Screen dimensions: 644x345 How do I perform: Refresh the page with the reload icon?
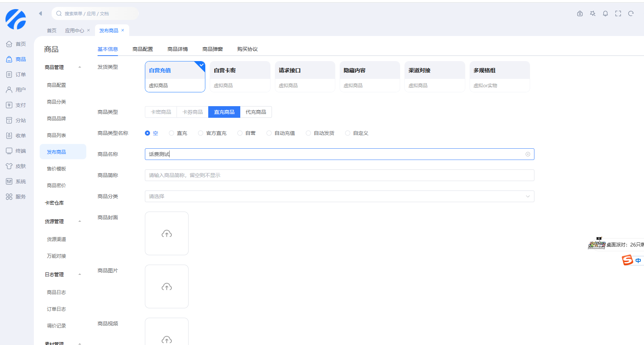pyautogui.click(x=631, y=13)
